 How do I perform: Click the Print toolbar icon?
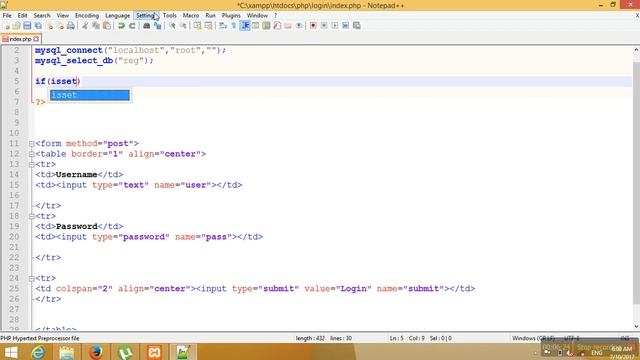[x=71, y=26]
